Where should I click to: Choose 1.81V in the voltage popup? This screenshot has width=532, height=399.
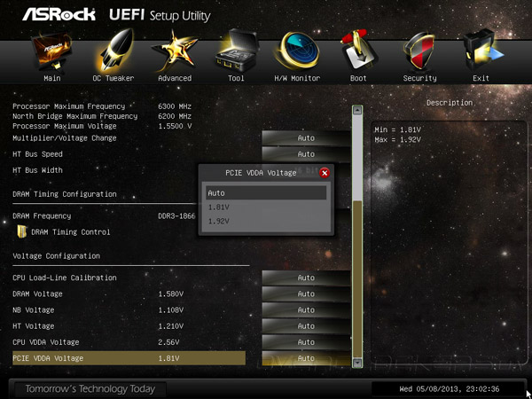coord(266,207)
